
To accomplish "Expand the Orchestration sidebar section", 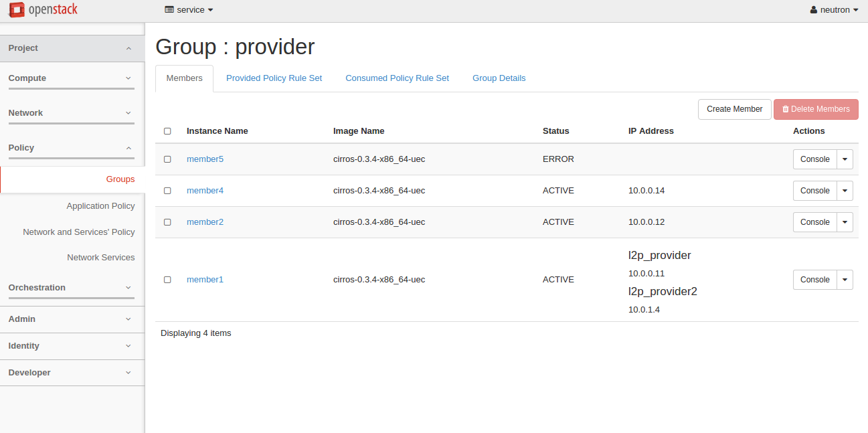I will pos(72,288).
